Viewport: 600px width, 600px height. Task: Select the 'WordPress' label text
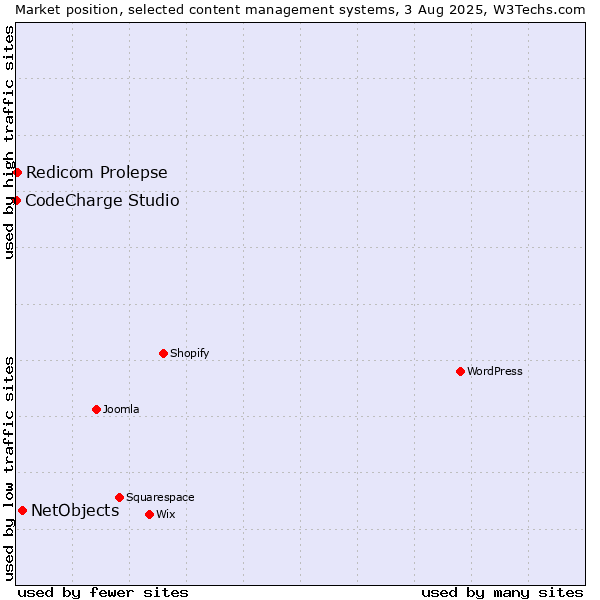point(495,371)
